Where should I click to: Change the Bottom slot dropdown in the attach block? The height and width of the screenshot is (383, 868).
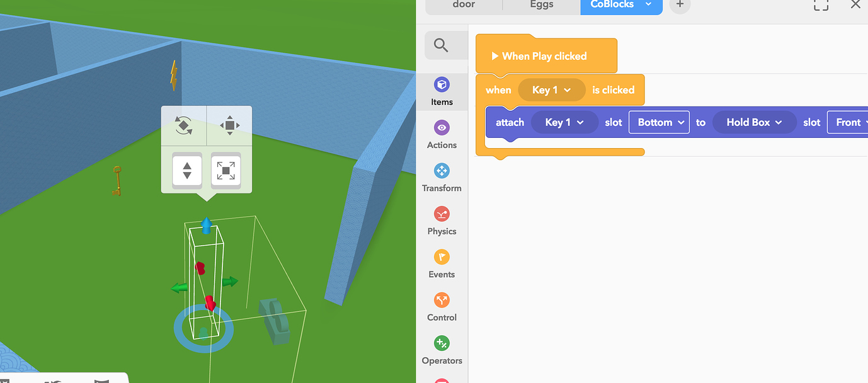click(x=659, y=122)
